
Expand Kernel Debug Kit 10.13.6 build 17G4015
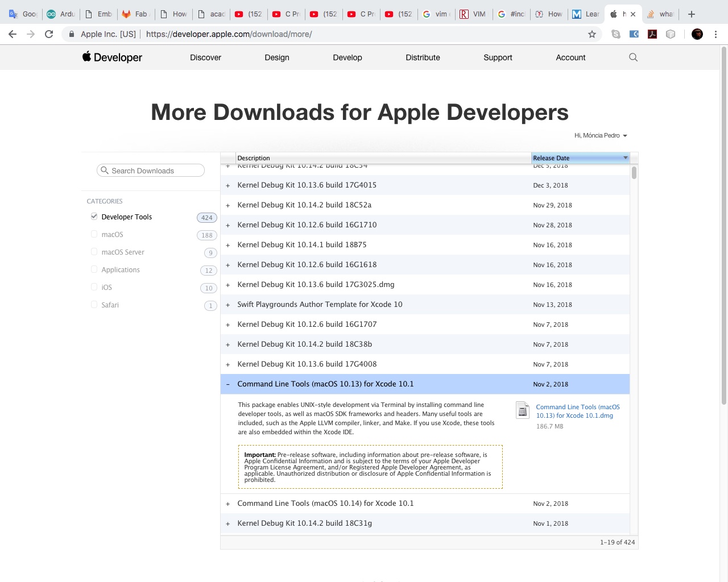pos(228,185)
